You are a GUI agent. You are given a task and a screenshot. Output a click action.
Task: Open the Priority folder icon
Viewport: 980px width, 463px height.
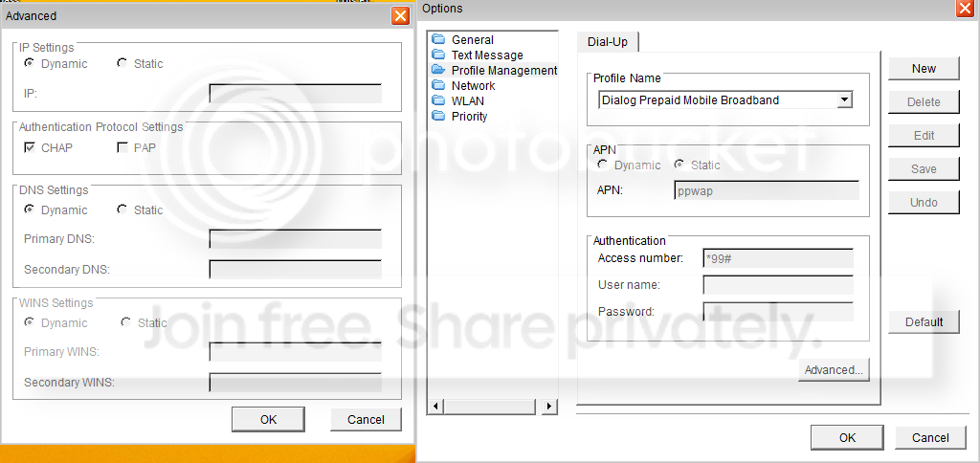[438, 116]
